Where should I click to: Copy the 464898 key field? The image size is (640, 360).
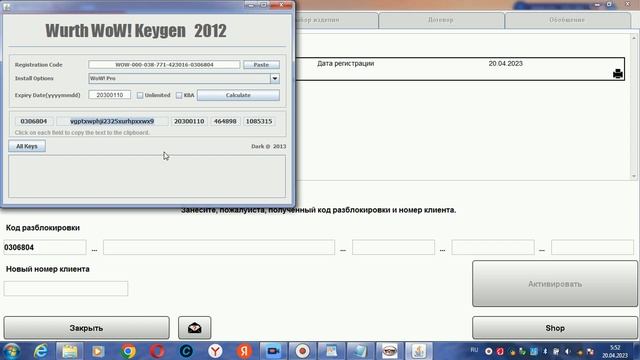click(225, 121)
